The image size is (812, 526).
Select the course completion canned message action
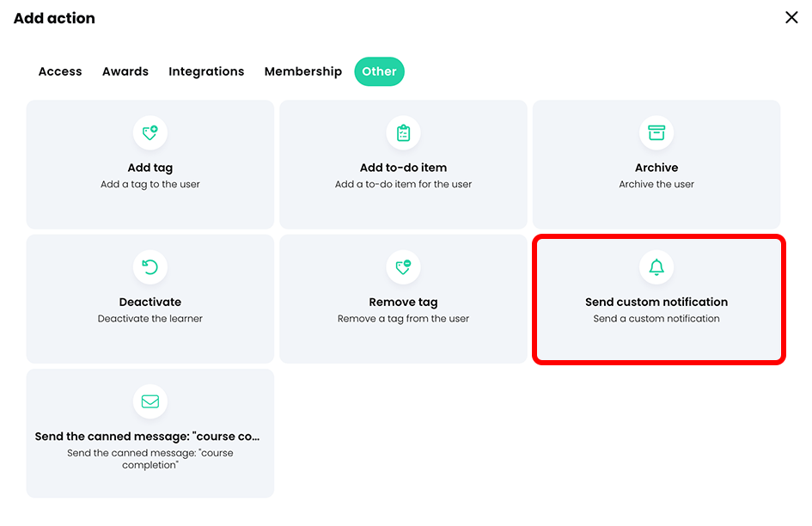point(150,433)
